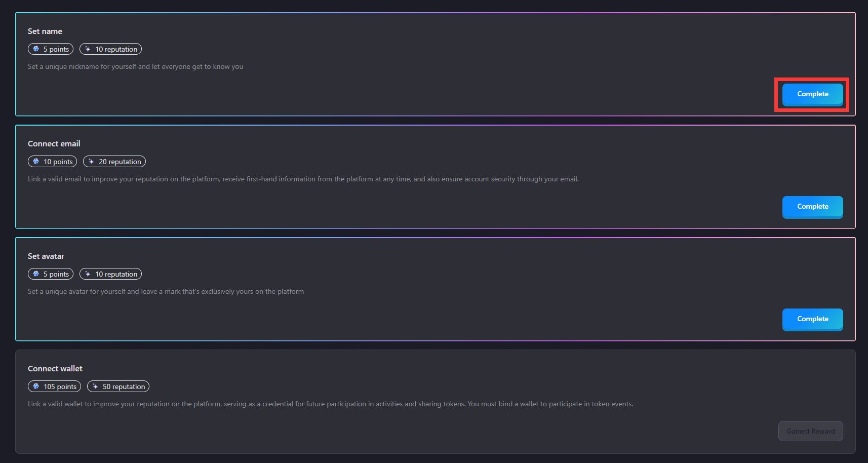Click points gem icon in Connect wallet badge
The height and width of the screenshot is (463, 868).
point(36,387)
